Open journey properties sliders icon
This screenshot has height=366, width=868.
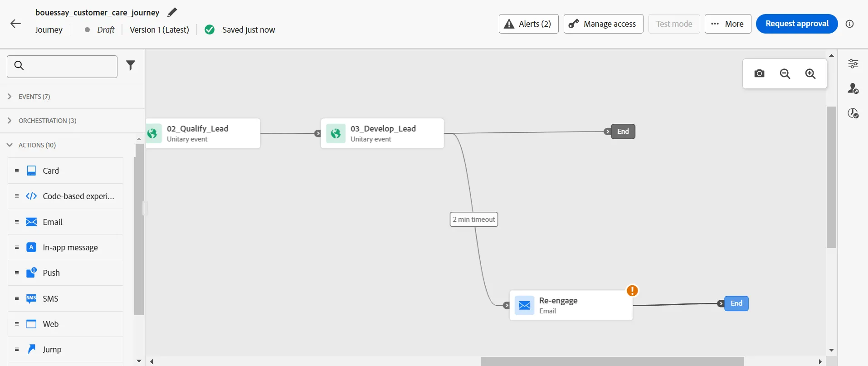point(853,63)
